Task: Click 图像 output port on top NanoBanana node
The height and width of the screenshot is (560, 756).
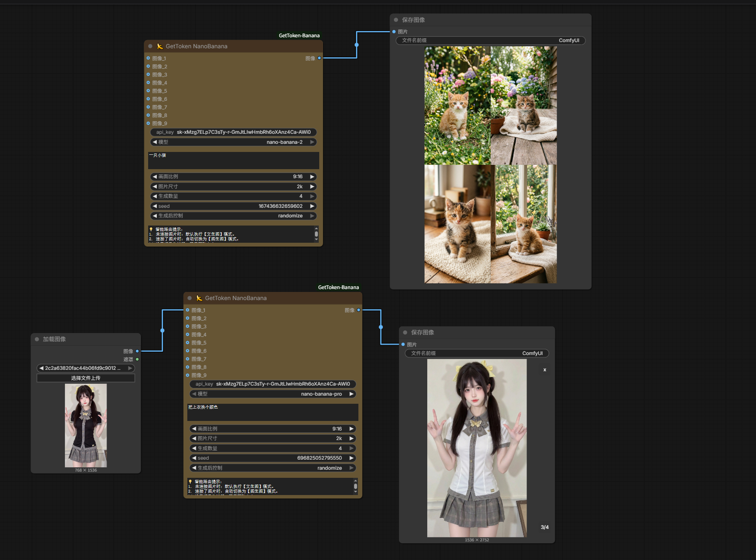Action: [319, 58]
